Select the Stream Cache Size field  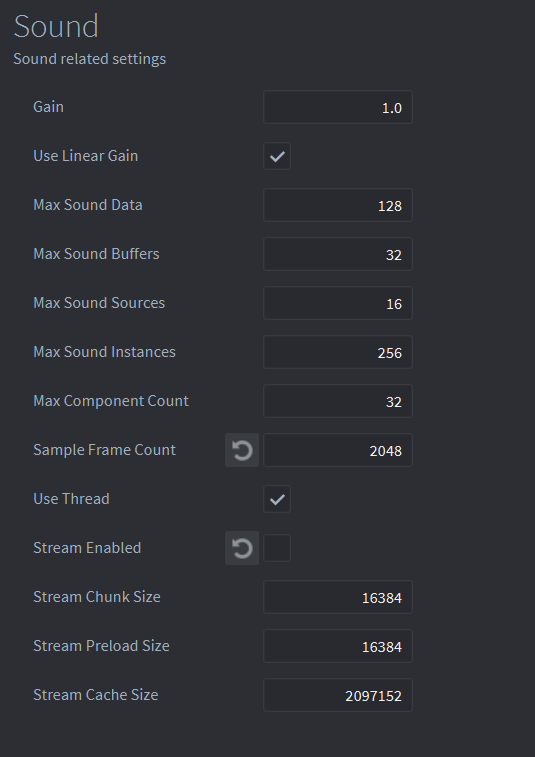pos(338,695)
